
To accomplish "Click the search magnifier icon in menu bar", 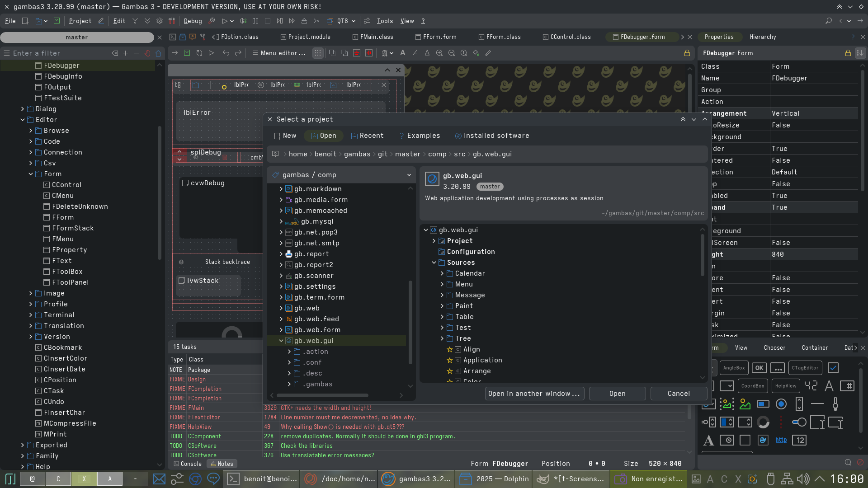I will [x=829, y=21].
